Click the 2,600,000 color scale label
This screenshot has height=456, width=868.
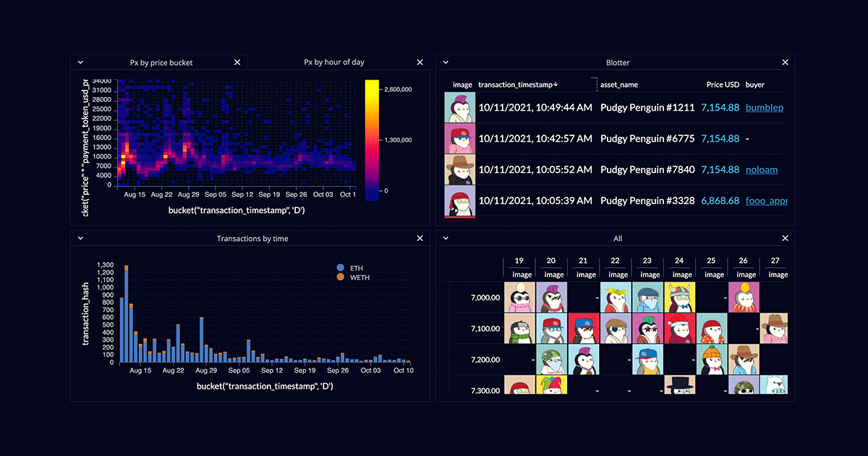tap(398, 89)
